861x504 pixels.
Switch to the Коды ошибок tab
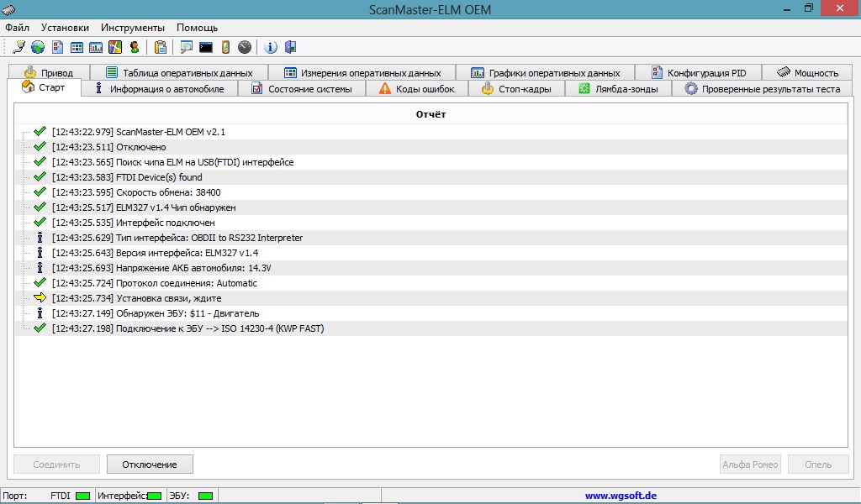point(416,88)
